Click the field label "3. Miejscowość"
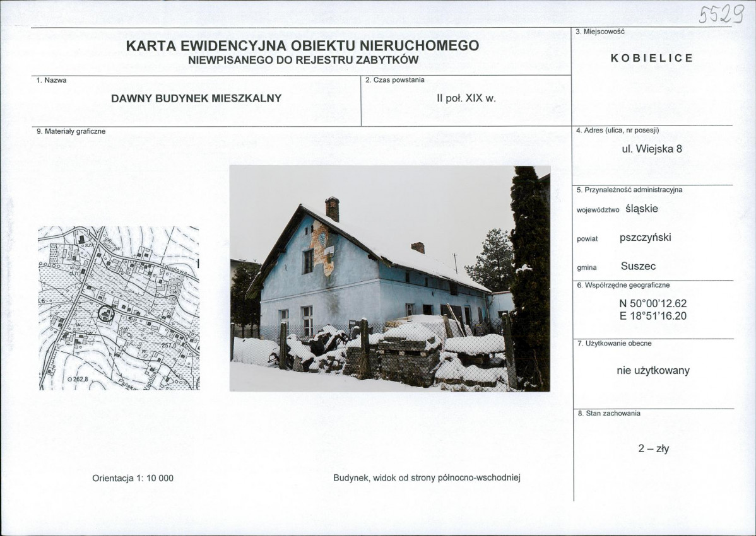Viewport: 756px width, 536px height. [599, 32]
